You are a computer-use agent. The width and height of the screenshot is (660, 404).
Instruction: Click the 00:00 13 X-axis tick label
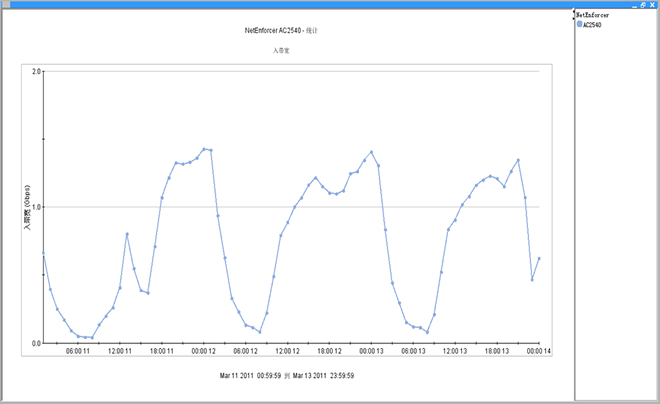[x=370, y=351]
